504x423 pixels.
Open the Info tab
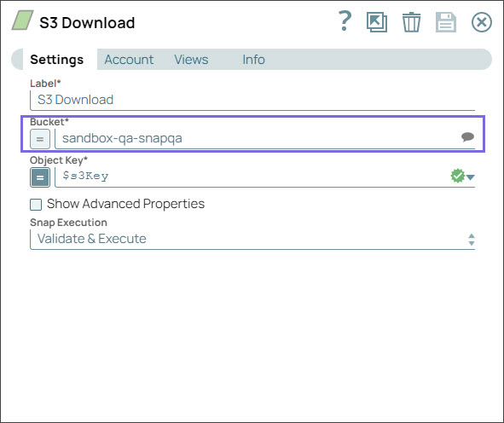click(253, 60)
